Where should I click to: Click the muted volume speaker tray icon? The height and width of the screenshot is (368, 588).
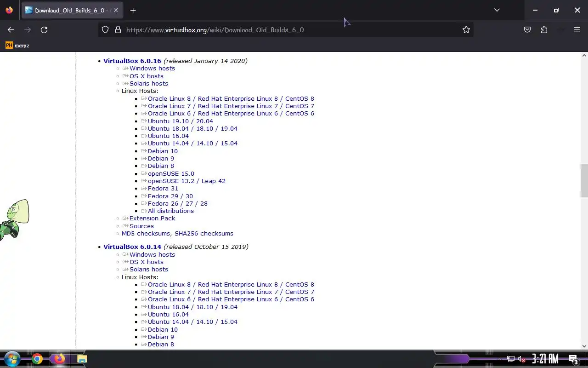[x=521, y=359]
